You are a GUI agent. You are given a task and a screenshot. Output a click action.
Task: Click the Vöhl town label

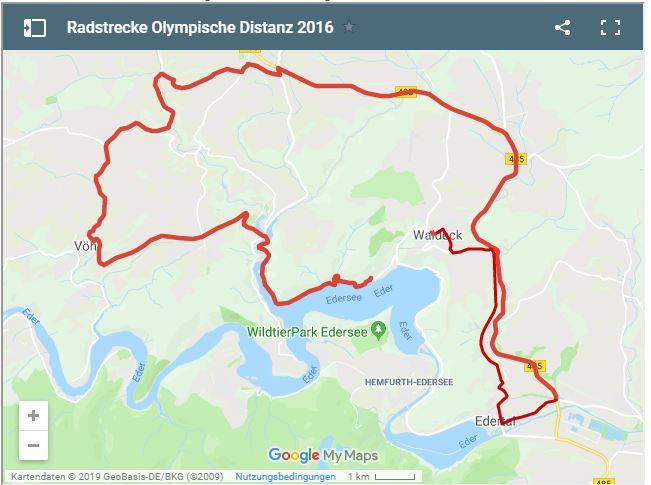click(85, 246)
